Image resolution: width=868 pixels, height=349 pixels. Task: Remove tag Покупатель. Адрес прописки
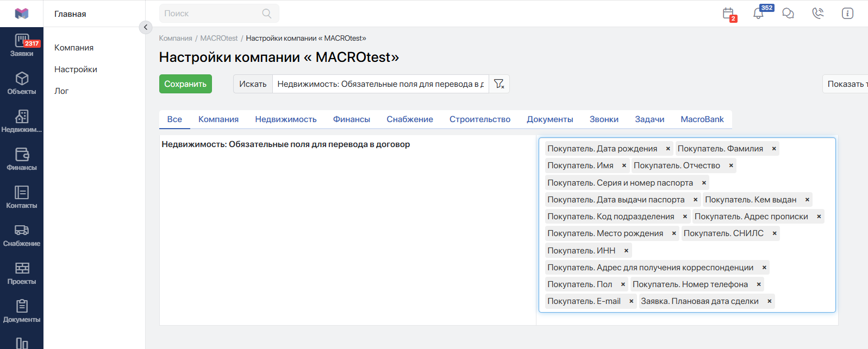click(x=819, y=217)
